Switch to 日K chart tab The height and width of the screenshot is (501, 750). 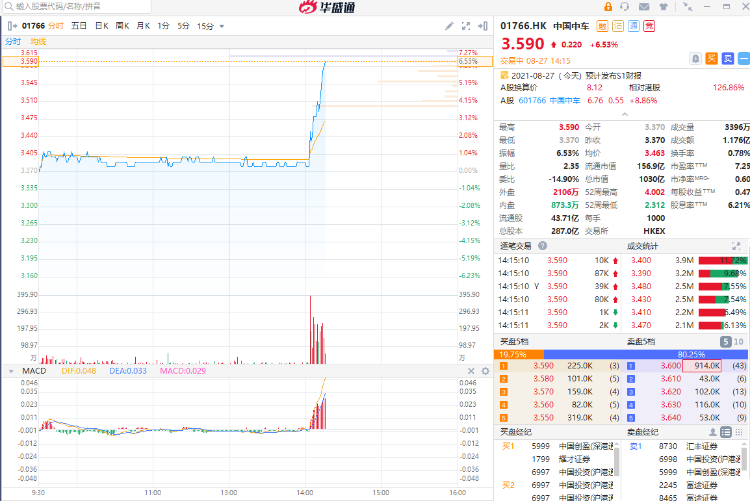click(x=102, y=26)
